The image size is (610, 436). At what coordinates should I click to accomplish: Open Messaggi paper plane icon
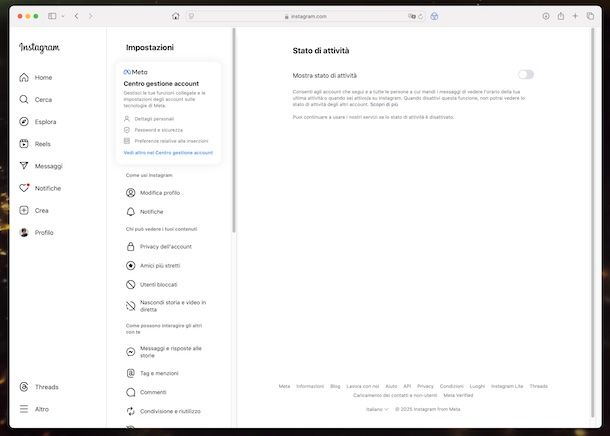click(x=24, y=166)
